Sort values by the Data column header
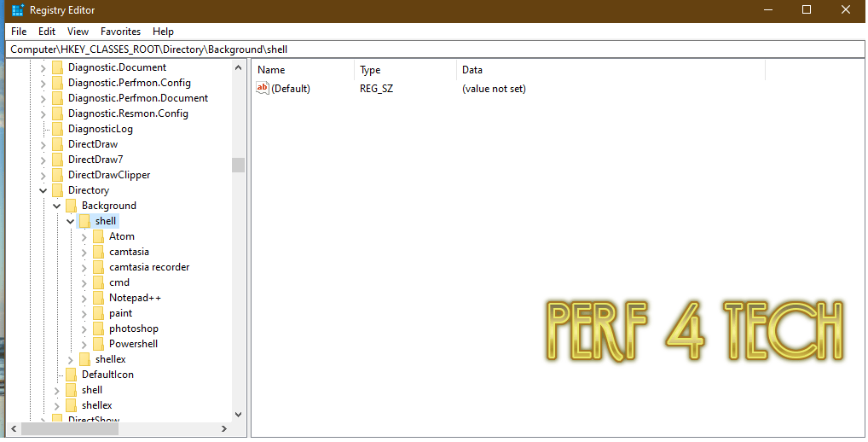Image resolution: width=868 pixels, height=442 pixels. click(x=611, y=70)
